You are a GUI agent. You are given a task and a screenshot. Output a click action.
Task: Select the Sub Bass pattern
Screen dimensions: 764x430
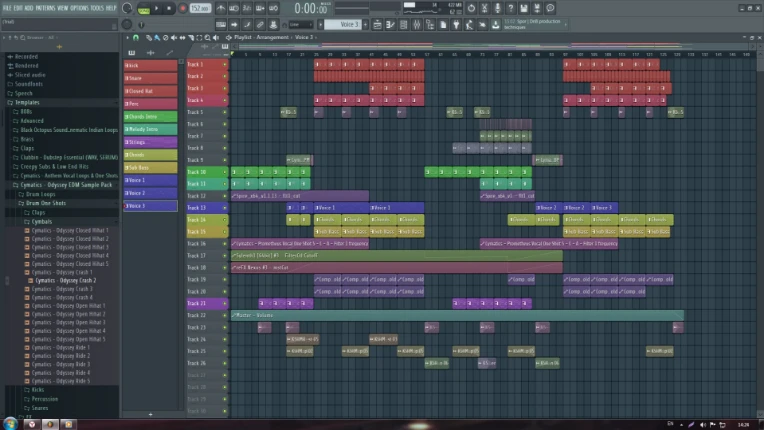[x=150, y=168]
